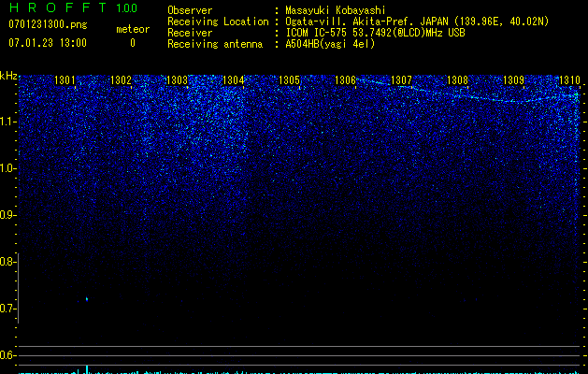Image resolution: width=588 pixels, height=374 pixels.
Task: Click the 1302 time marker
Action: [121, 80]
